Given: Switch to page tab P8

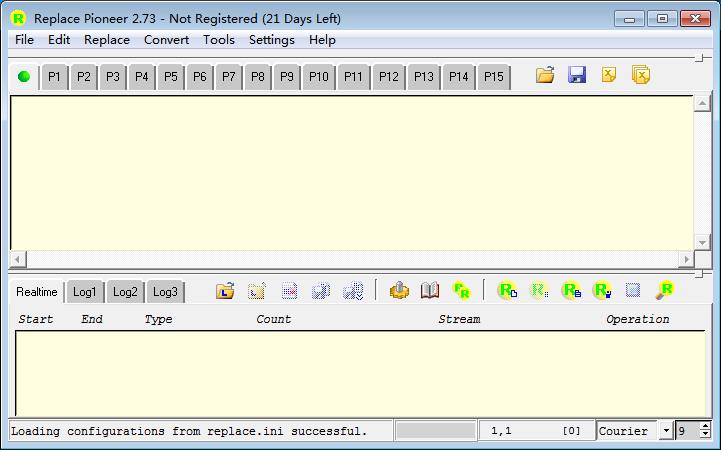Looking at the screenshot, I should [258, 77].
